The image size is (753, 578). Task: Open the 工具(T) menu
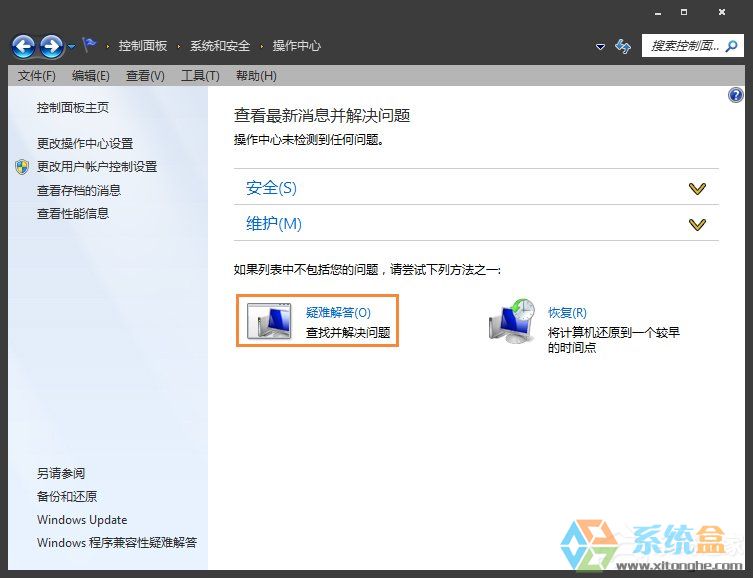pyautogui.click(x=200, y=76)
